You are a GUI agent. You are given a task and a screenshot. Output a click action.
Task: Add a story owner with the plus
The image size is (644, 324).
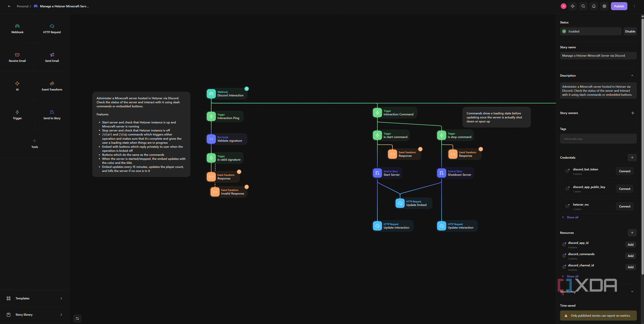(632, 113)
